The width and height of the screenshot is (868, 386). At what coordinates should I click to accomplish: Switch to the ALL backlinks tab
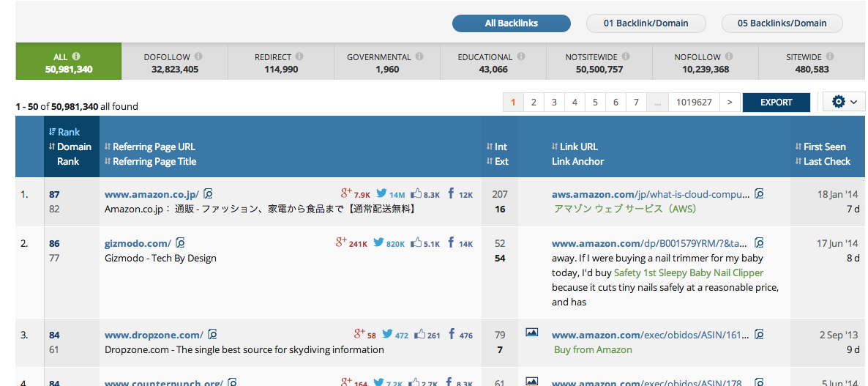click(x=69, y=62)
